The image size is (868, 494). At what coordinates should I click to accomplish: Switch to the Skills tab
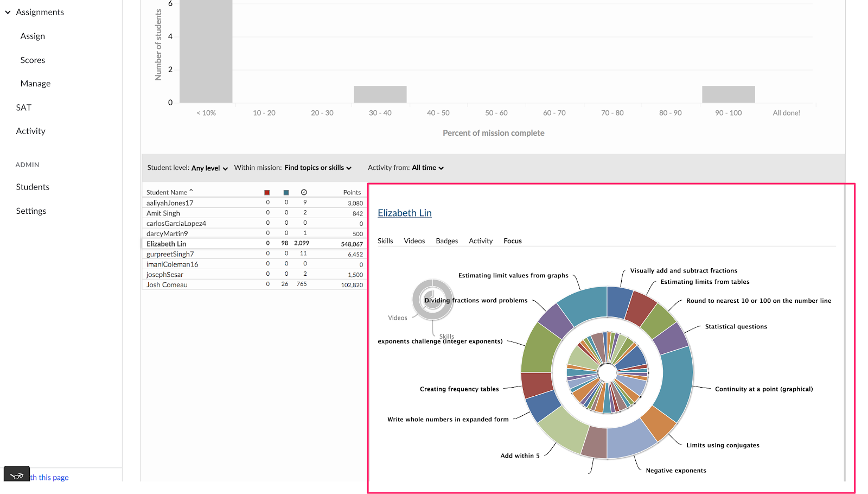coord(385,241)
